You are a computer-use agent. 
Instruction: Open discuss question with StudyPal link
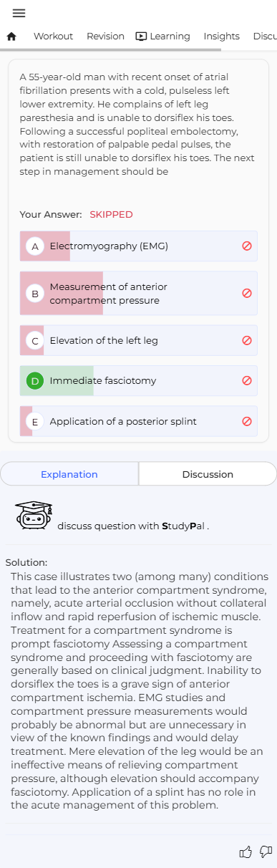pyautogui.click(x=133, y=526)
